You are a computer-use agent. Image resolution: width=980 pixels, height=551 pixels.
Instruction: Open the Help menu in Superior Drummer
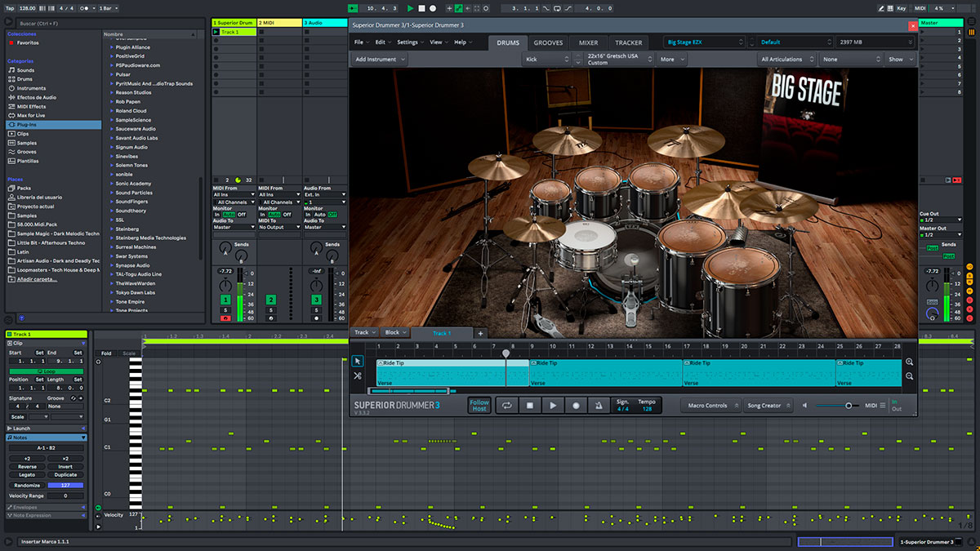[462, 42]
